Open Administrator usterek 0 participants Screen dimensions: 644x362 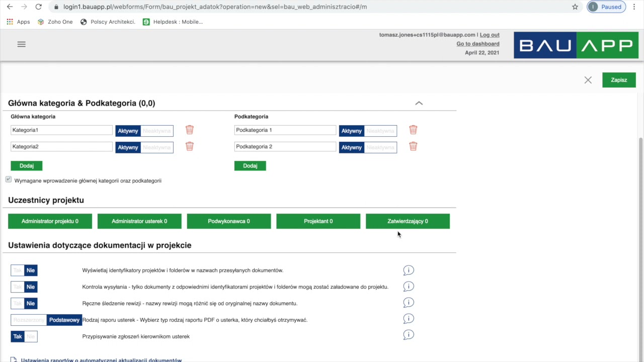(139, 221)
